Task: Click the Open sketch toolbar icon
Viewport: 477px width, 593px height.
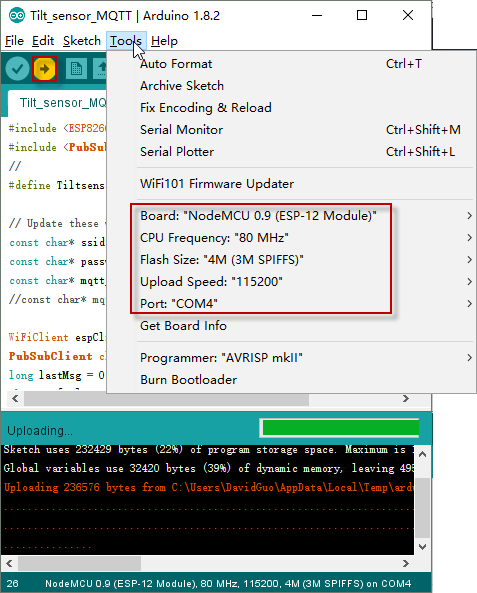Action: click(100, 68)
